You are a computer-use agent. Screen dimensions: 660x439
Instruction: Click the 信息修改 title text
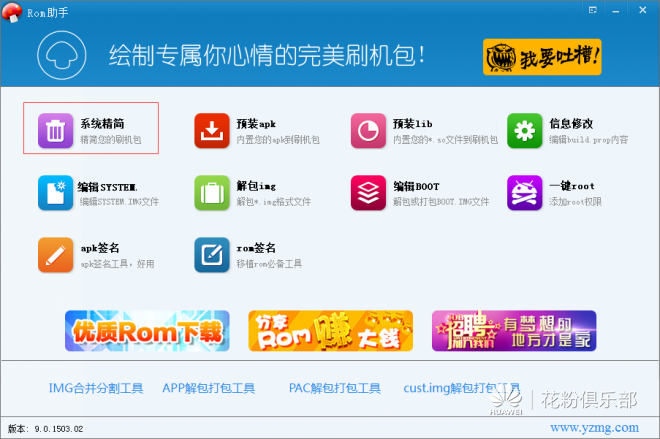coord(571,124)
